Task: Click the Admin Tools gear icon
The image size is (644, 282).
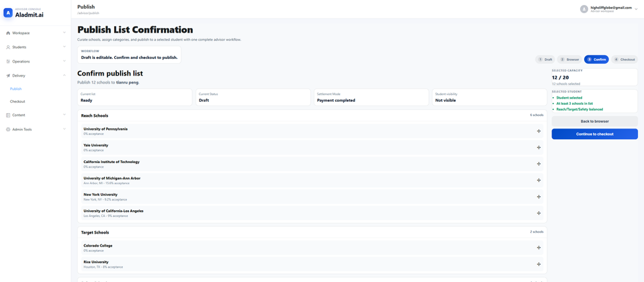Action: point(8,130)
